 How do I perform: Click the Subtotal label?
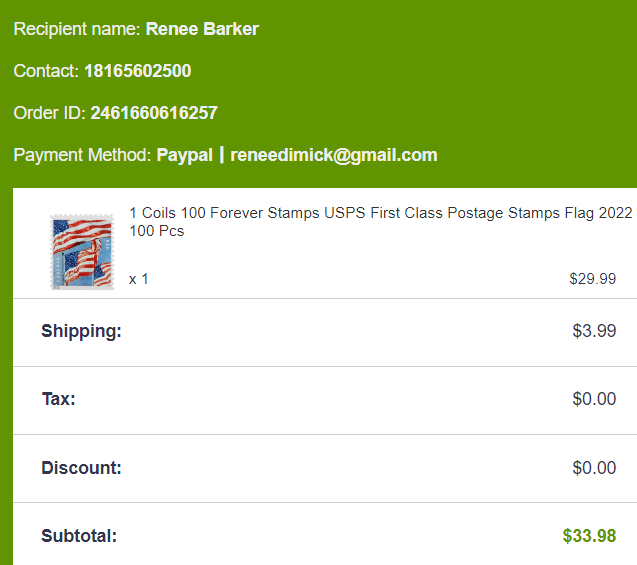(x=79, y=536)
